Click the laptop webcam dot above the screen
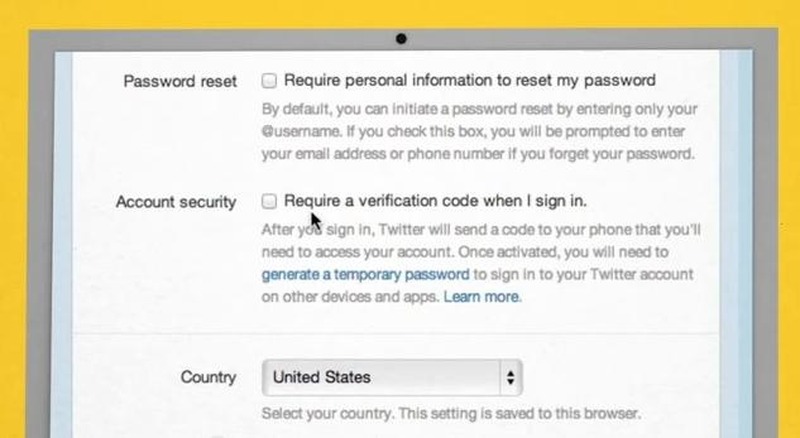Viewport: 800px width, 438px height. (x=400, y=39)
